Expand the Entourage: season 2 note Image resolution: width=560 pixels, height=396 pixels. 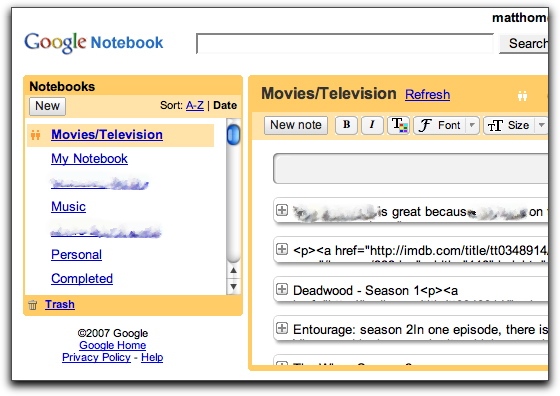click(x=282, y=328)
